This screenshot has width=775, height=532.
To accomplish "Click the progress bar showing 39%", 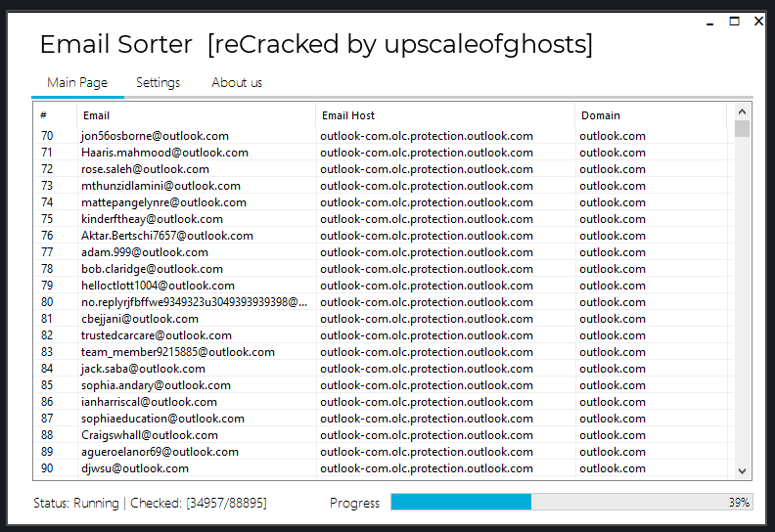I will pyautogui.click(x=571, y=502).
